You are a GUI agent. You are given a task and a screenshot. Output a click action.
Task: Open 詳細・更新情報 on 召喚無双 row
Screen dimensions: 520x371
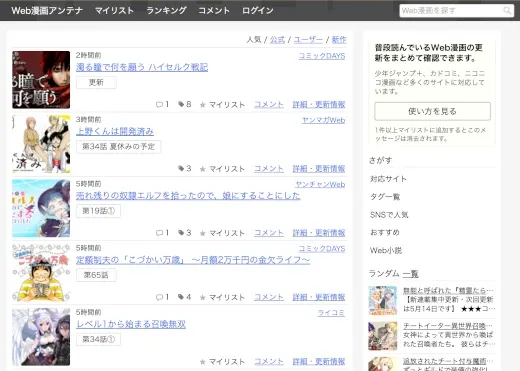pos(319,361)
